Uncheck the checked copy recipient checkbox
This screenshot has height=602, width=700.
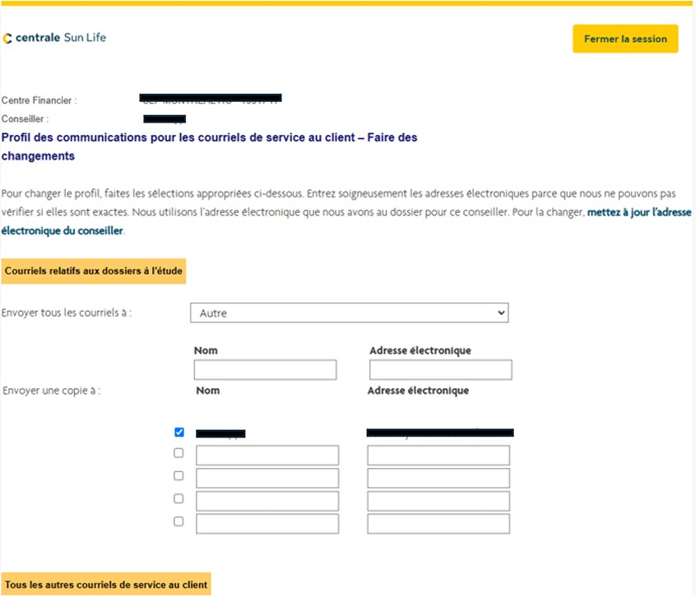179,432
